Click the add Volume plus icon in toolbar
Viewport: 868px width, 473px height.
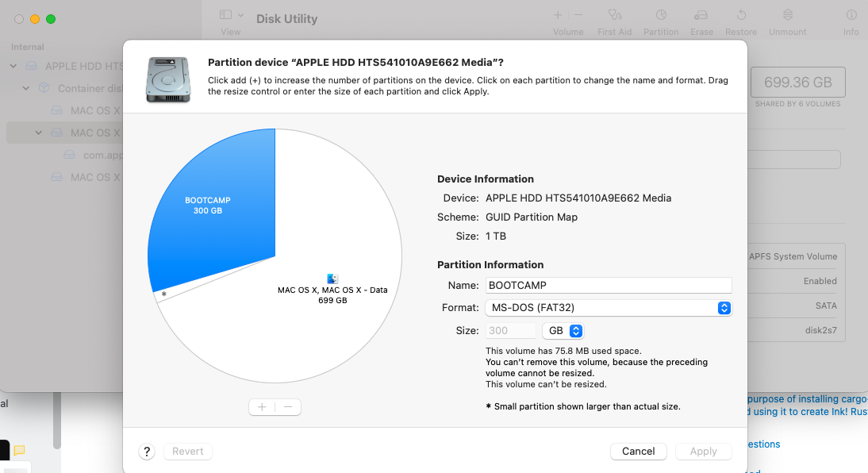click(x=558, y=15)
